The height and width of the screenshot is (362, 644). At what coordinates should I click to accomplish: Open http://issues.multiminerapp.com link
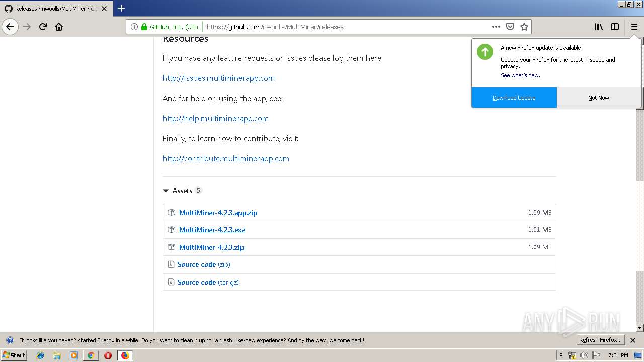(x=218, y=78)
